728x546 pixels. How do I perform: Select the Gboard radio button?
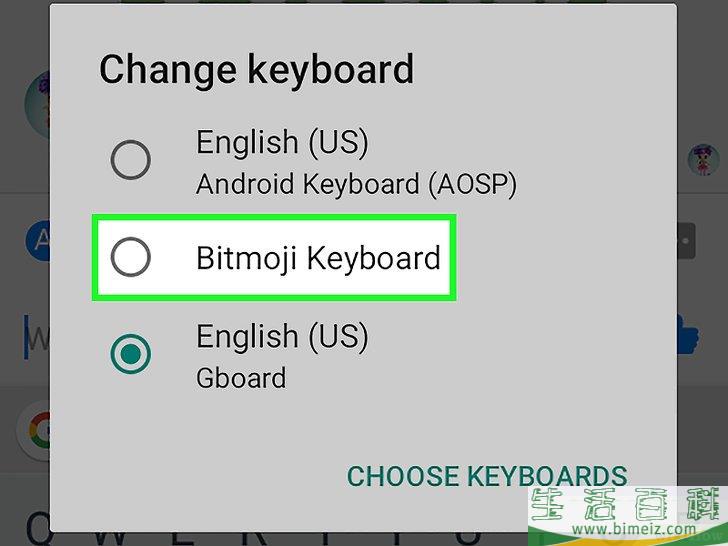pyautogui.click(x=130, y=354)
